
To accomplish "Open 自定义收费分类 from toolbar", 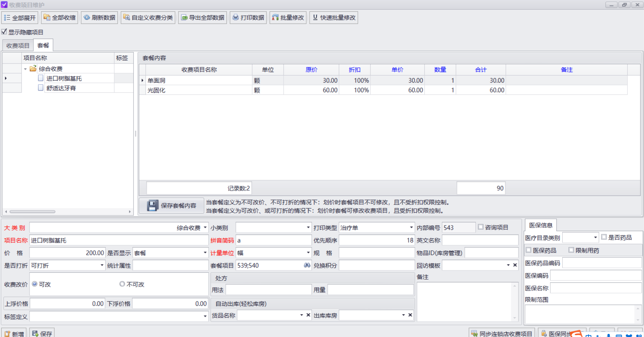I will pos(148,18).
